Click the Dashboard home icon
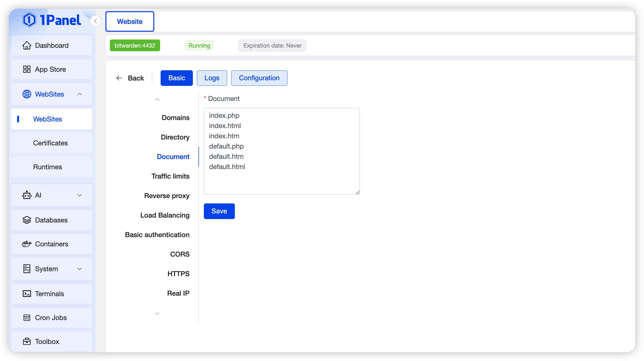Image resolution: width=644 pixels, height=361 pixels. pyautogui.click(x=27, y=45)
